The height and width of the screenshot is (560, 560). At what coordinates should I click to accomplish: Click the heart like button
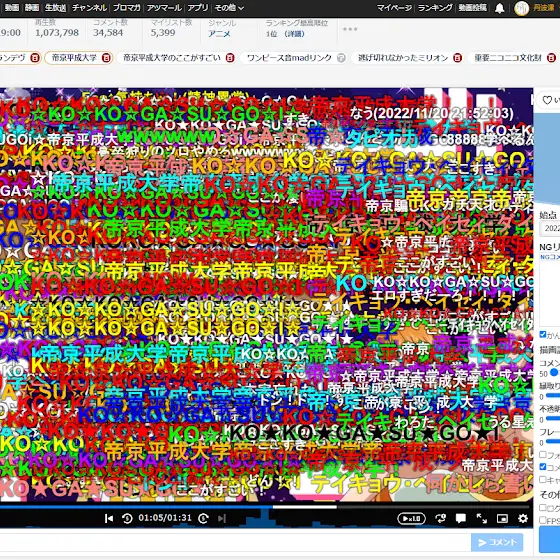(548, 100)
